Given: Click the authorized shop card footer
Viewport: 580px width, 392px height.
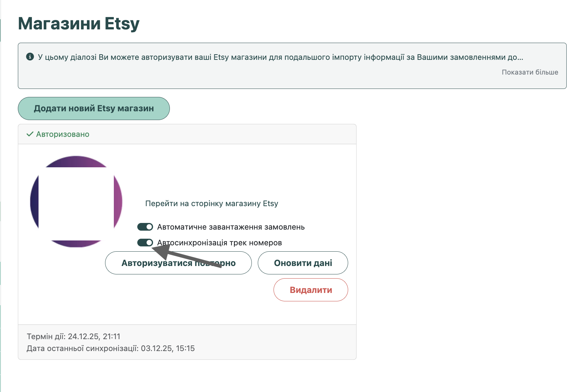Looking at the screenshot, I should (x=187, y=342).
